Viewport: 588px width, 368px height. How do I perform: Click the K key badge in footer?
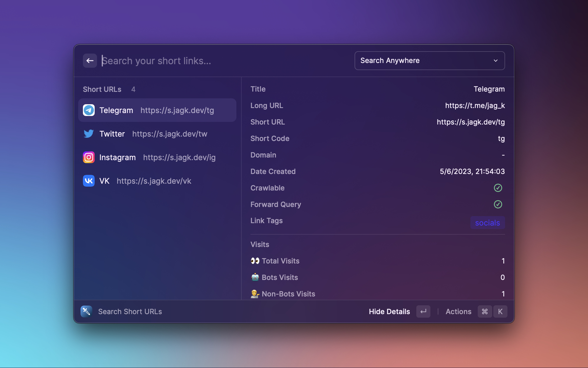coord(500,311)
